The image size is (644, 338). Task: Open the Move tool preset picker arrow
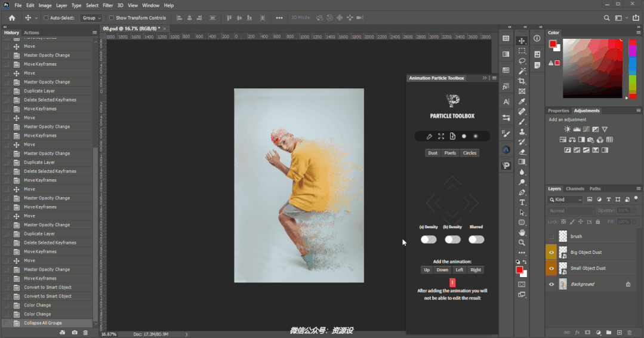pos(36,18)
